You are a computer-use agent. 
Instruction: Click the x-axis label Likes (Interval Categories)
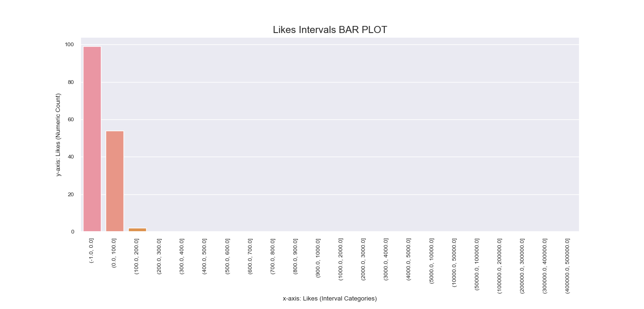[x=330, y=299]
